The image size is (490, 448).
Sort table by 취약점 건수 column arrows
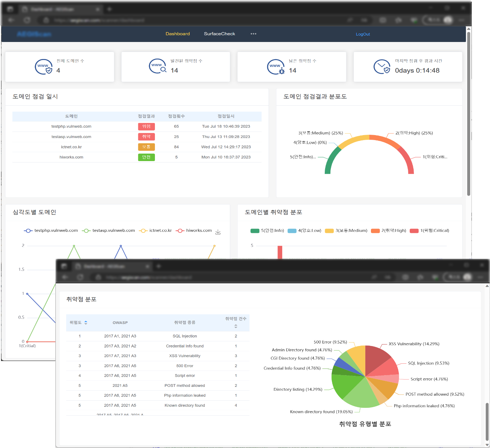236,326
